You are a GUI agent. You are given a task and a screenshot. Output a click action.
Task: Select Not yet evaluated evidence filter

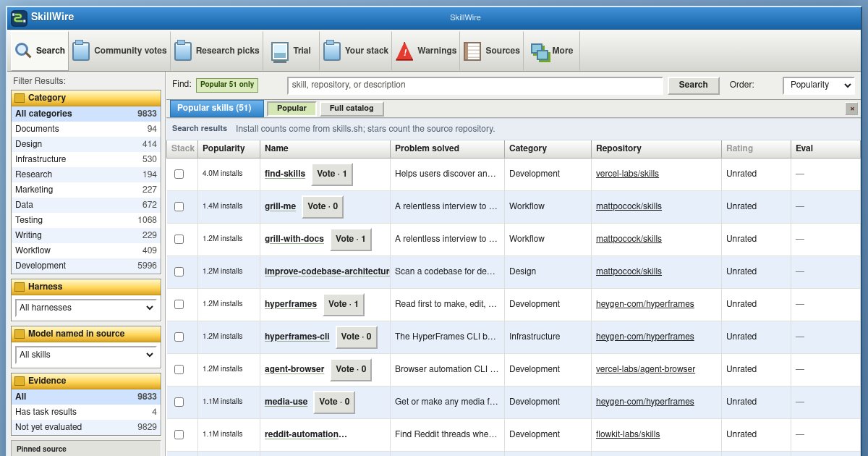[86, 427]
